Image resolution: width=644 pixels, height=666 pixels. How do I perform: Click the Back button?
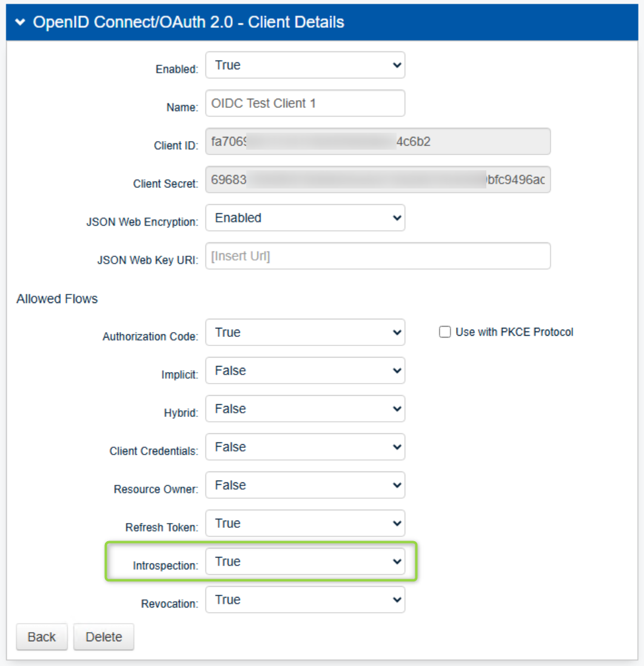coord(42,637)
